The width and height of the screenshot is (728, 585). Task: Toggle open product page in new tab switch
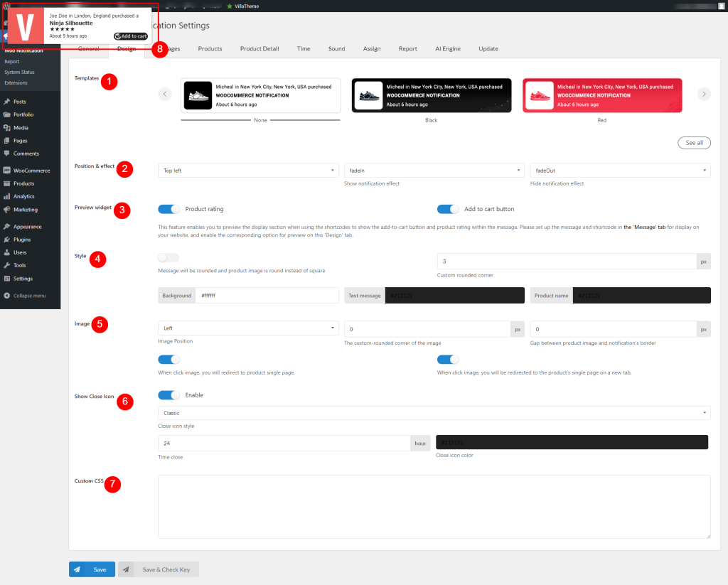448,360
